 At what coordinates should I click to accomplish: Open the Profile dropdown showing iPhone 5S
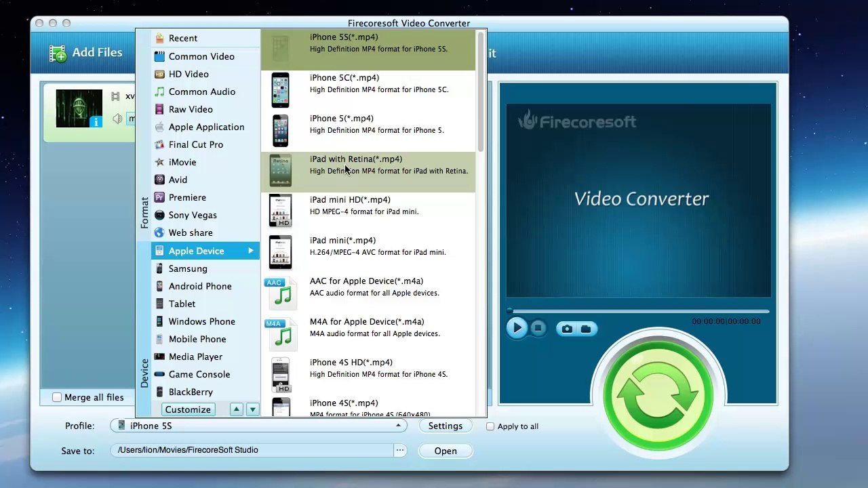tap(259, 426)
